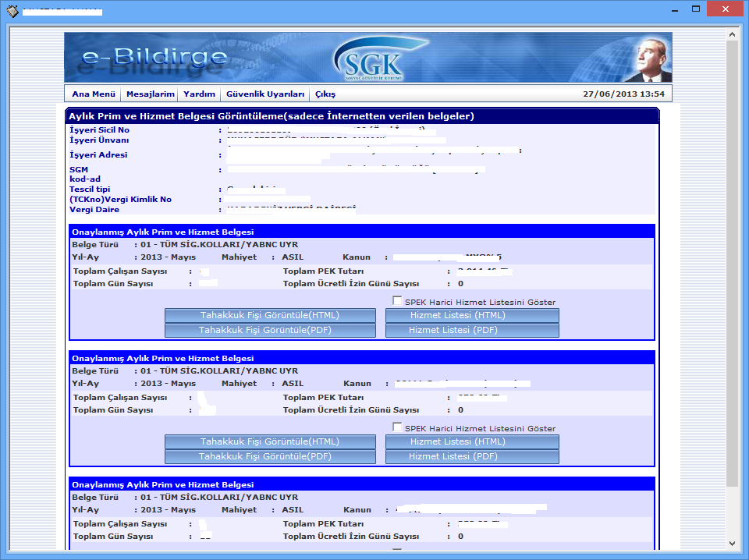Select Güvenlik Uyarıları in the navigation bar
Viewport: 749px width, 560px height.
tap(265, 94)
